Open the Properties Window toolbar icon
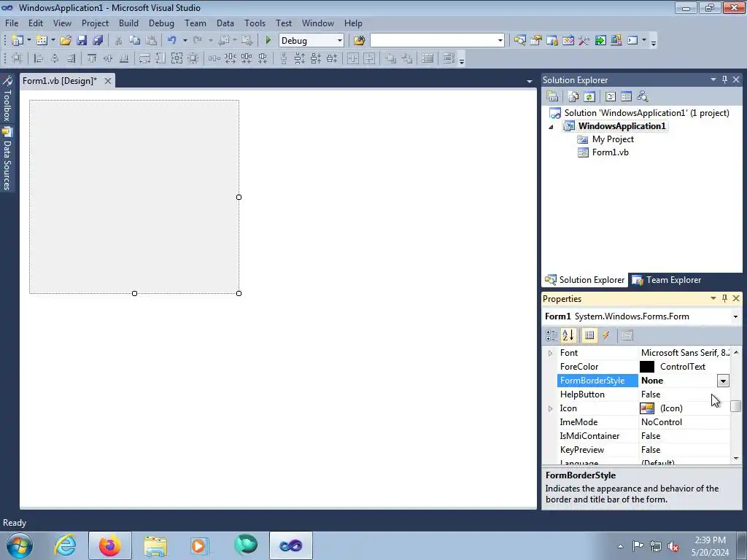Screen dimensions: 747x560 [536, 41]
